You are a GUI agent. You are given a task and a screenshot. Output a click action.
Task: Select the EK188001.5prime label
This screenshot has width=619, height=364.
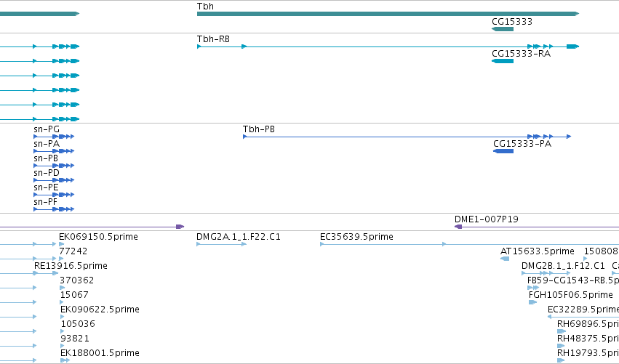(x=100, y=353)
